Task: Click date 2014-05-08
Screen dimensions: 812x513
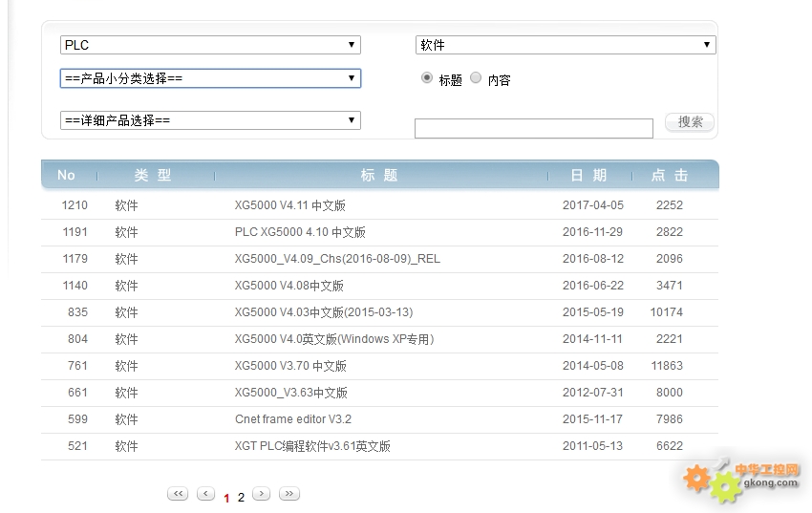Action: pos(593,366)
